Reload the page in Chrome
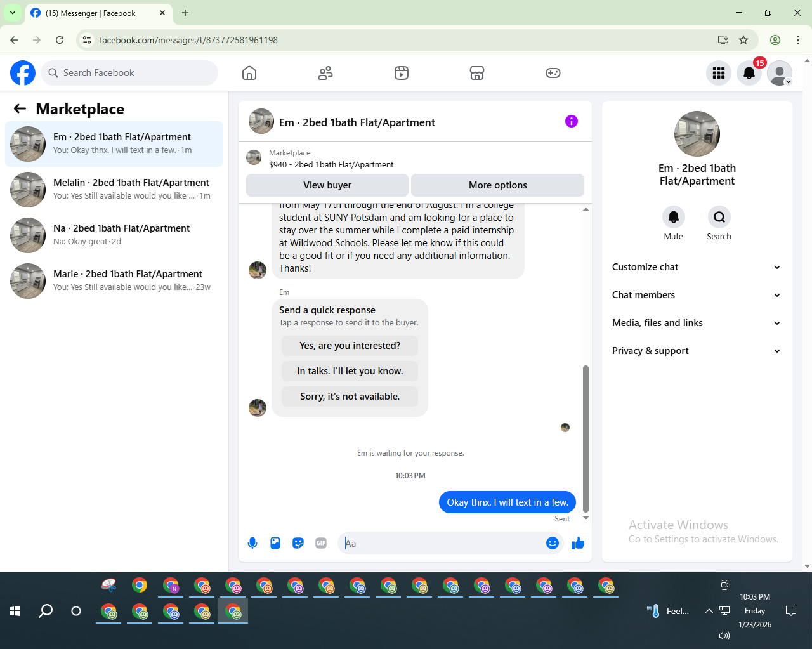The height and width of the screenshot is (649, 812). click(60, 40)
